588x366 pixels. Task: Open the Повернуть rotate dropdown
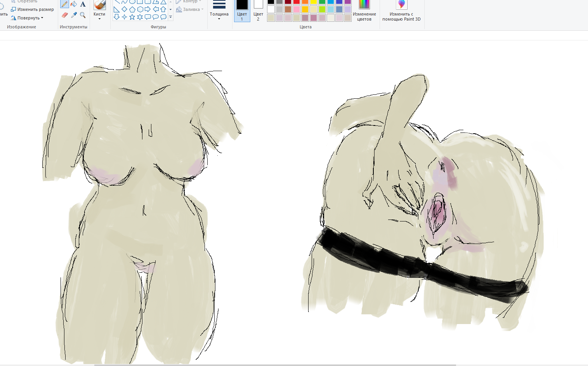click(27, 18)
